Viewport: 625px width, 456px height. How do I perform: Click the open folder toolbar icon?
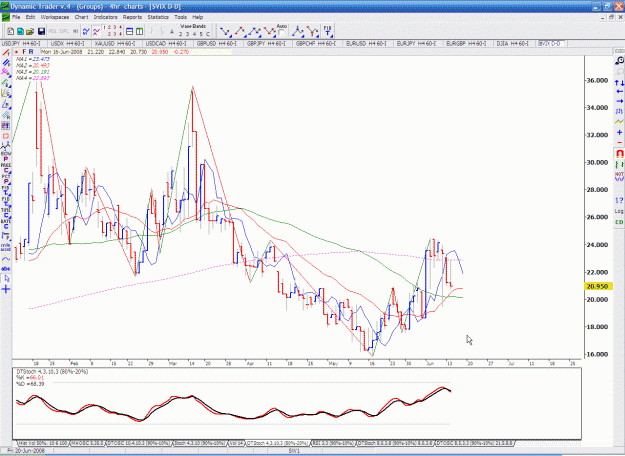30,31
